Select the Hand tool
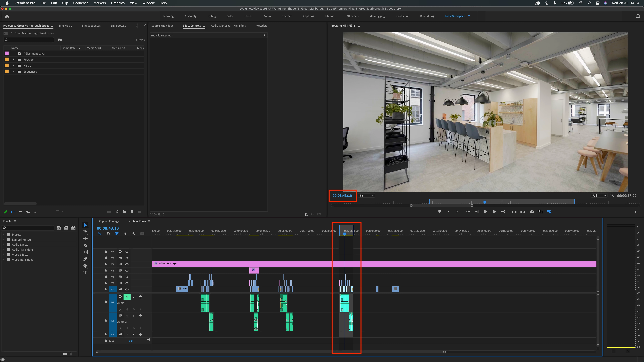 85,266
